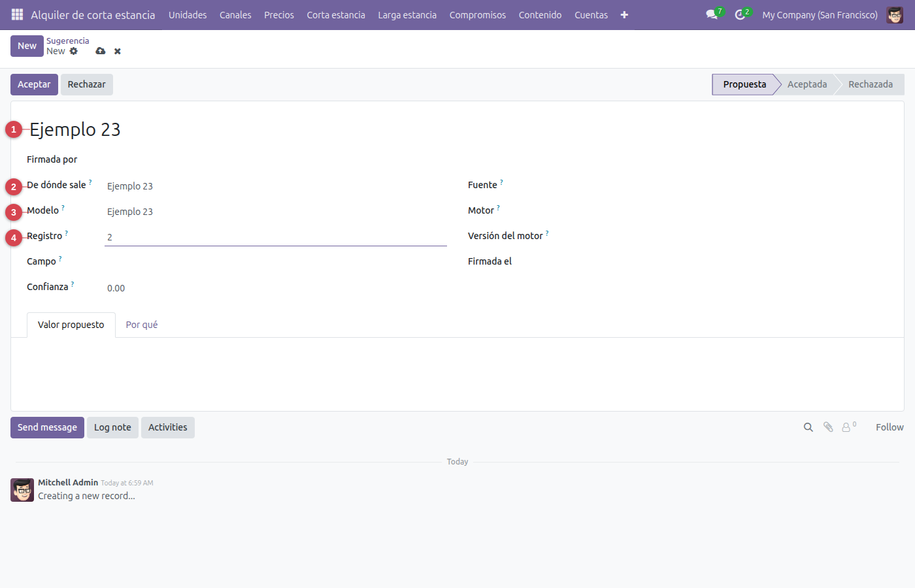The image size is (915, 588).
Task: Switch company via My Company (San Francisco)
Action: pos(820,14)
